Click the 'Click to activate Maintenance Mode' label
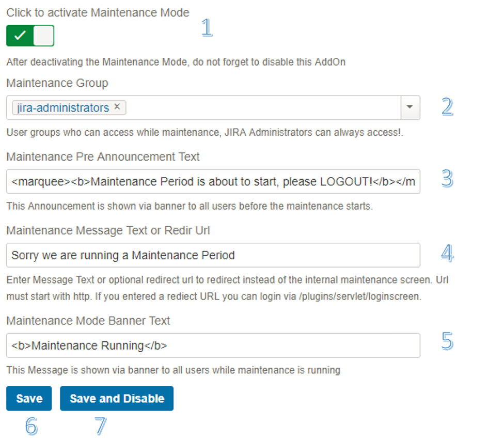 click(x=98, y=12)
